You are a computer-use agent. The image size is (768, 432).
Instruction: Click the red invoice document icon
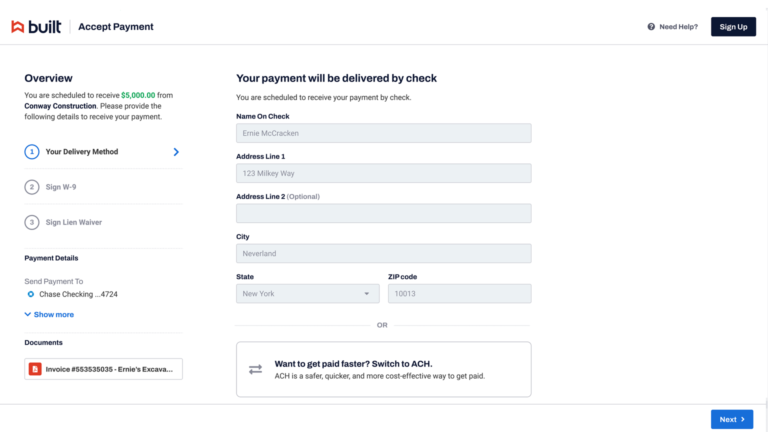pos(35,369)
